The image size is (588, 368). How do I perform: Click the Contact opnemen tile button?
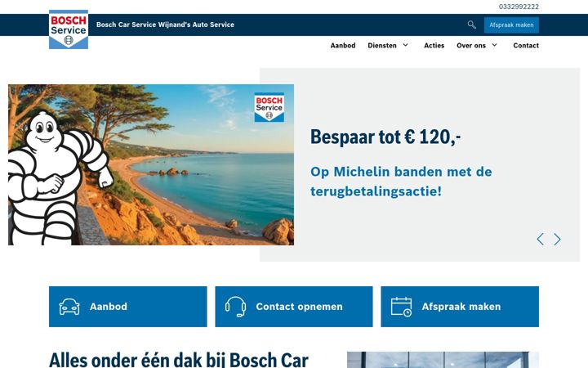click(294, 307)
